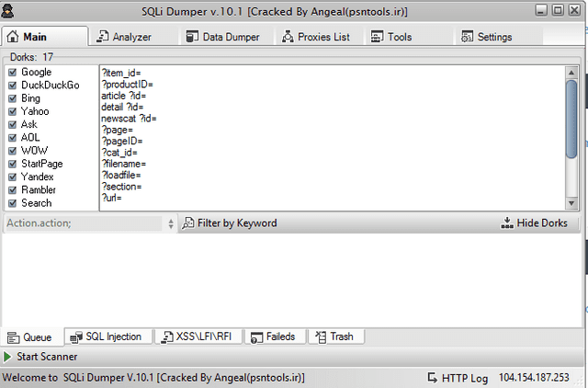This screenshot has height=388, width=588.
Task: Click the Settings tab gear icon
Action: tap(467, 37)
